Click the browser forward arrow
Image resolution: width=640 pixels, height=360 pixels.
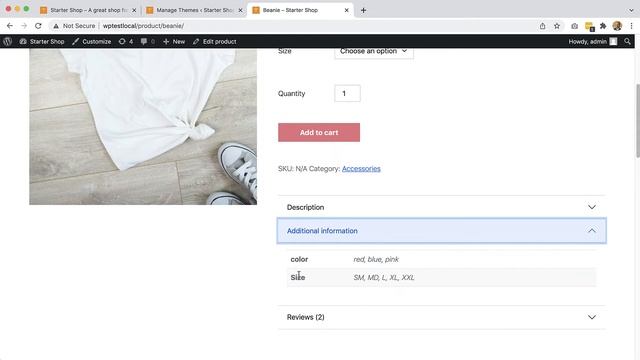click(24, 26)
